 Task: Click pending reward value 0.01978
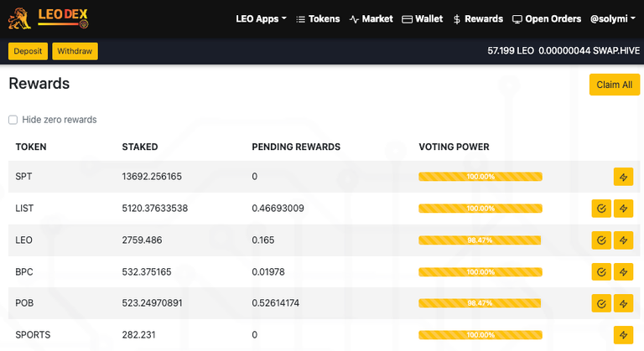[x=268, y=271]
